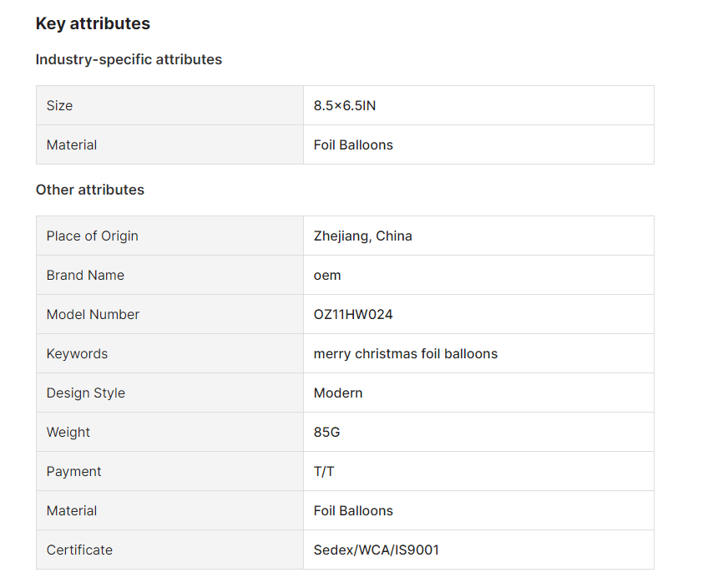
Task: Select the Certificate label cell
Action: pos(169,550)
